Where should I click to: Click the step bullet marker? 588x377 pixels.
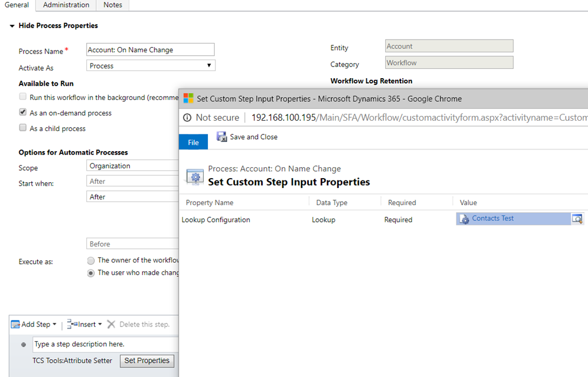pos(24,344)
